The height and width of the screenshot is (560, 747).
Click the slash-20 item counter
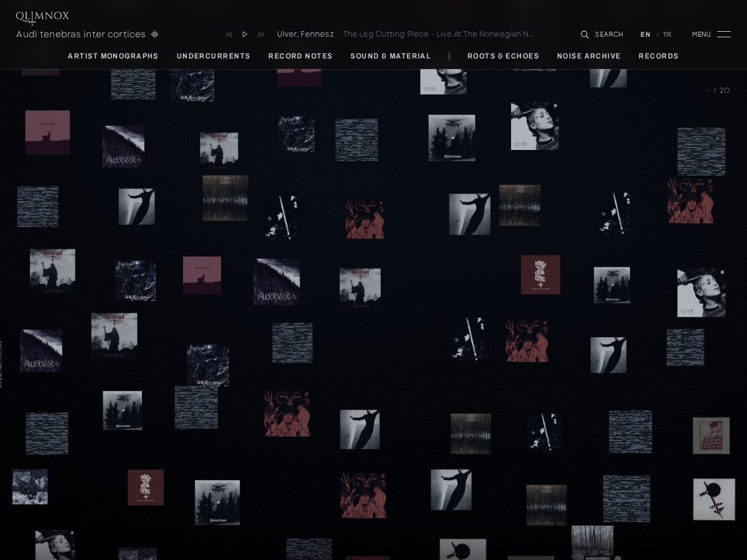719,90
